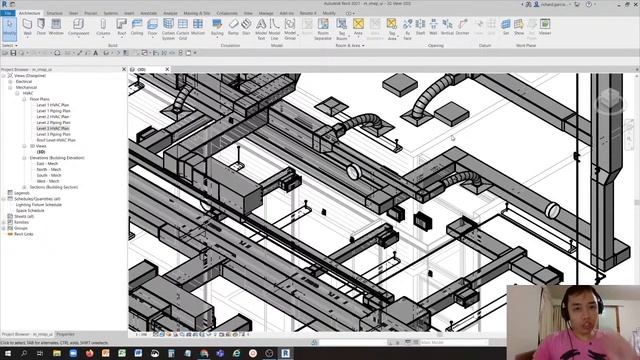This screenshot has width=640, height=360.
Task: Select the Ceiling tool
Action: pyautogui.click(x=137, y=27)
